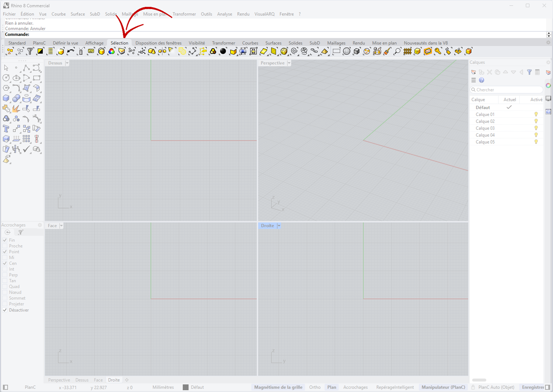553x392 pixels.
Task: Toggle the Désactiver osnap checkbox
Action: [5, 310]
